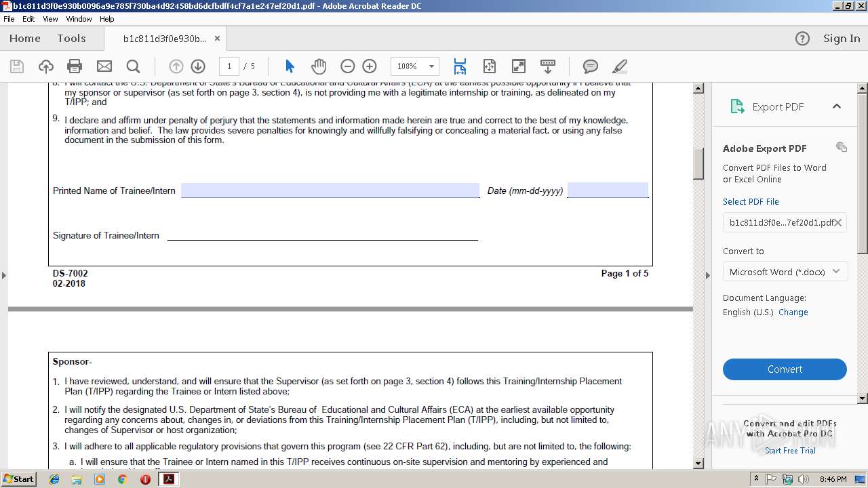This screenshot has height=488, width=868.
Task: Click the Sign In link
Action: pos(842,39)
